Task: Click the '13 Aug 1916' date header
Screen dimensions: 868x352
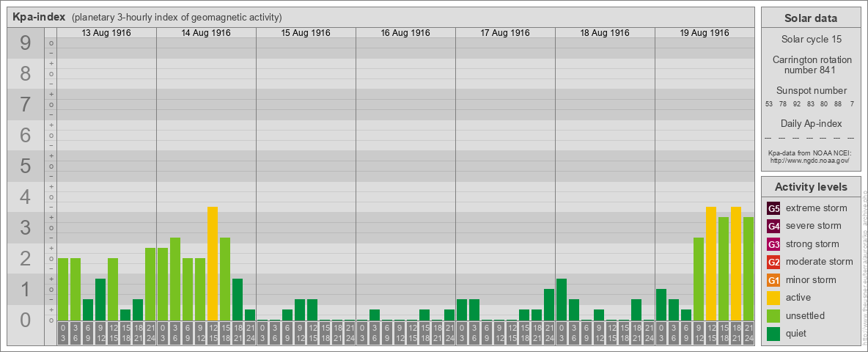Action: 106,33
